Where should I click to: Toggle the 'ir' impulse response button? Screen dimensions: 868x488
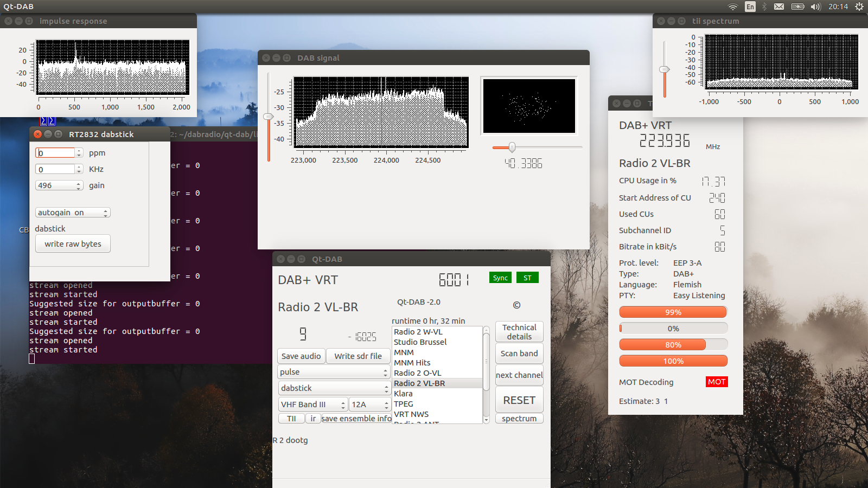coord(313,419)
